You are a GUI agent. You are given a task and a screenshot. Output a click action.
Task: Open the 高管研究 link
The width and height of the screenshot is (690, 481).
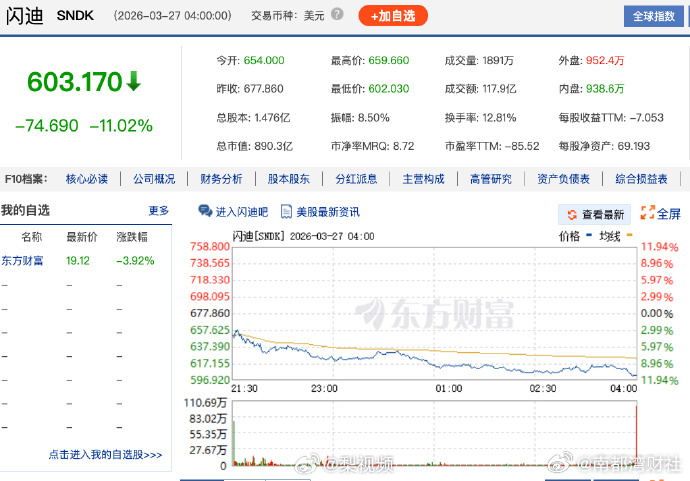[x=491, y=179]
